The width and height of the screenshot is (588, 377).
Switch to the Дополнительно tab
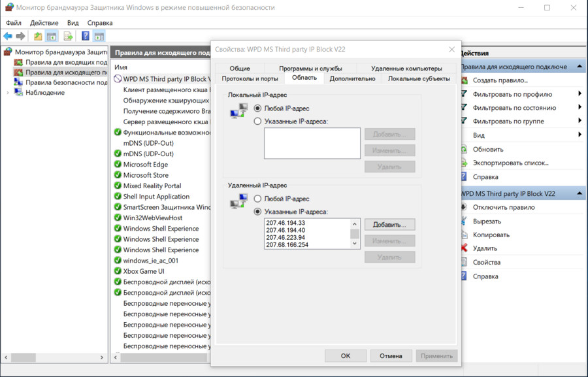tap(353, 78)
